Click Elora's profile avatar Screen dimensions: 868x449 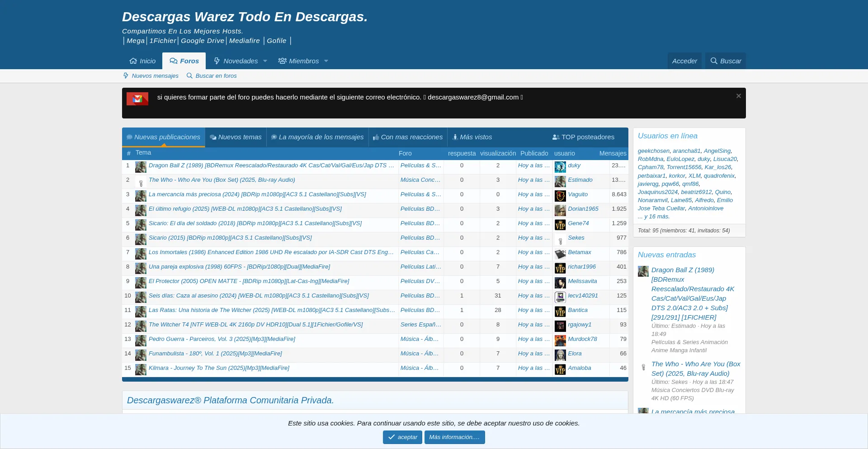560,355
